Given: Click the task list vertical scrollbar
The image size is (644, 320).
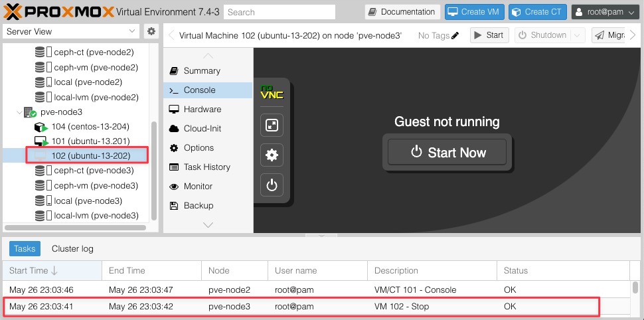Looking at the screenshot, I should 635,286.
